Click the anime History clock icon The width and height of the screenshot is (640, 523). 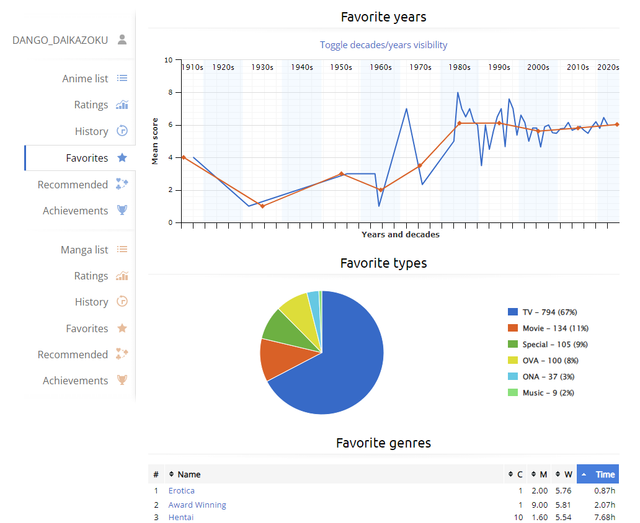click(122, 131)
